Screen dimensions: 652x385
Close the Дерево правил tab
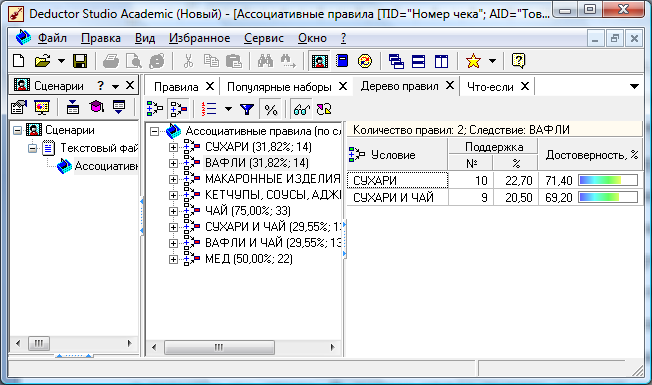point(450,86)
